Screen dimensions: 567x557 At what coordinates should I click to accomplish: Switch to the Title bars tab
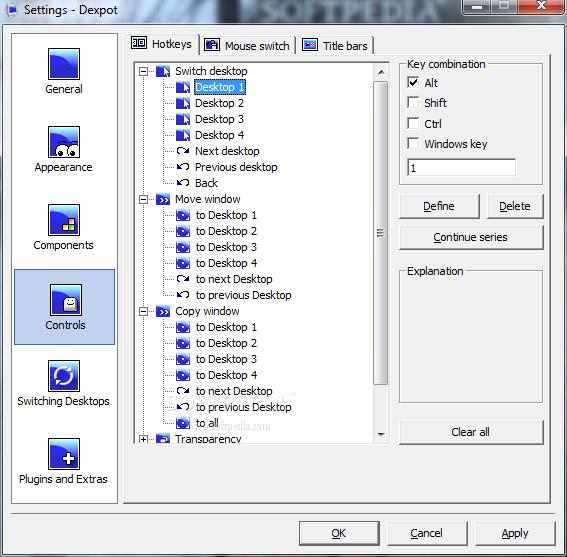(x=336, y=46)
